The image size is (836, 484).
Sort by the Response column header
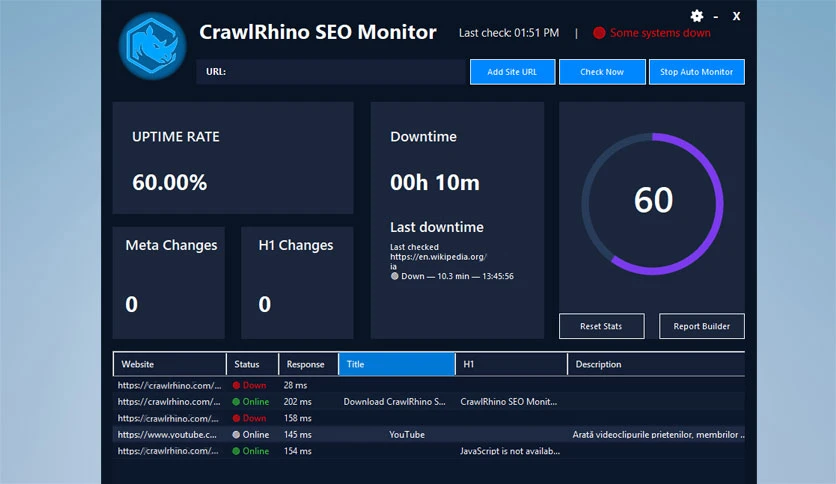tap(308, 364)
